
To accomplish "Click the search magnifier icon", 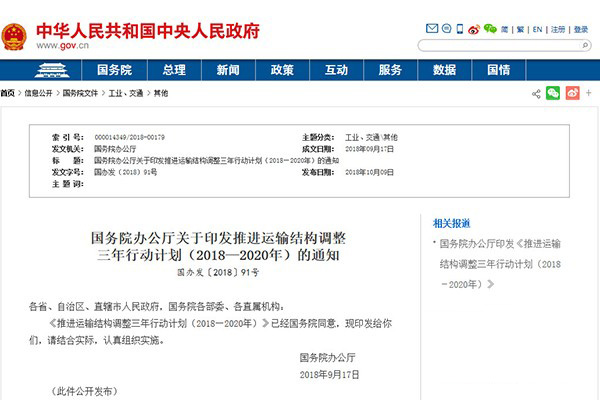I will 583,45.
